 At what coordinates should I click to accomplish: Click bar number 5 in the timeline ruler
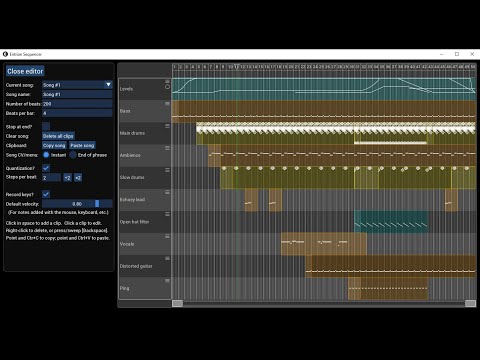[199, 67]
